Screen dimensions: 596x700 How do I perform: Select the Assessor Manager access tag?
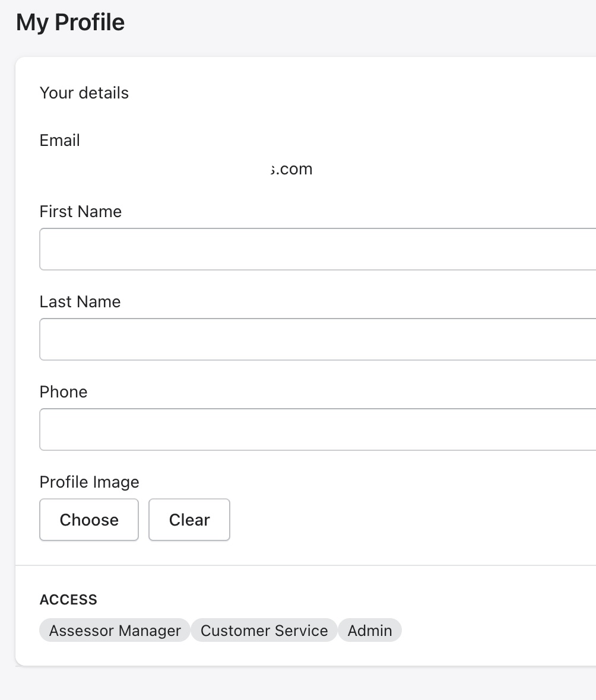pyautogui.click(x=115, y=631)
